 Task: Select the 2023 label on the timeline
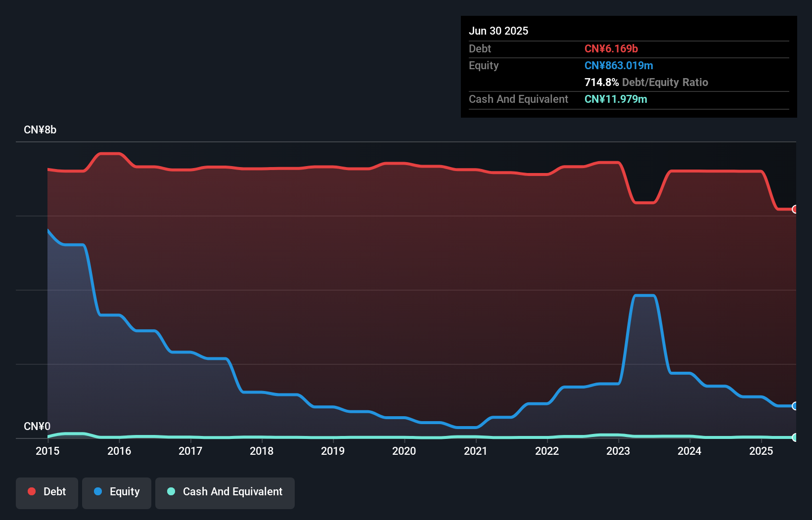[x=618, y=451]
